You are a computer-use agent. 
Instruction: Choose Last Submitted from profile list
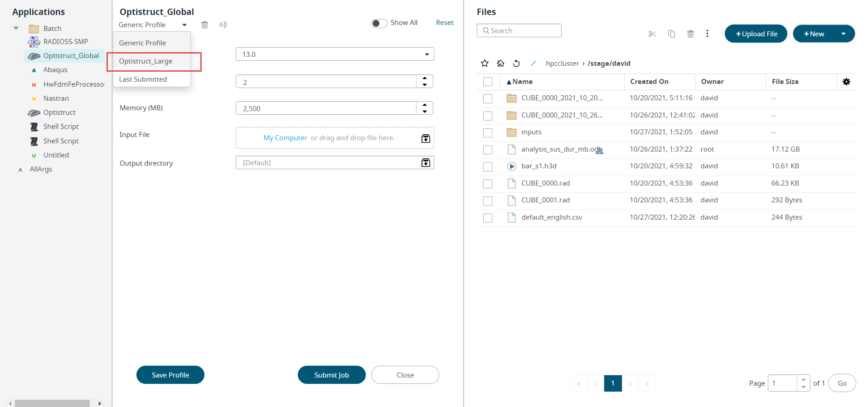152,79
